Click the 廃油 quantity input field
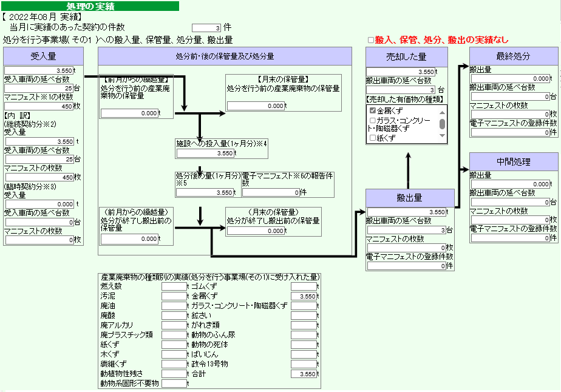The height and width of the screenshot is (392, 561). coord(174,306)
